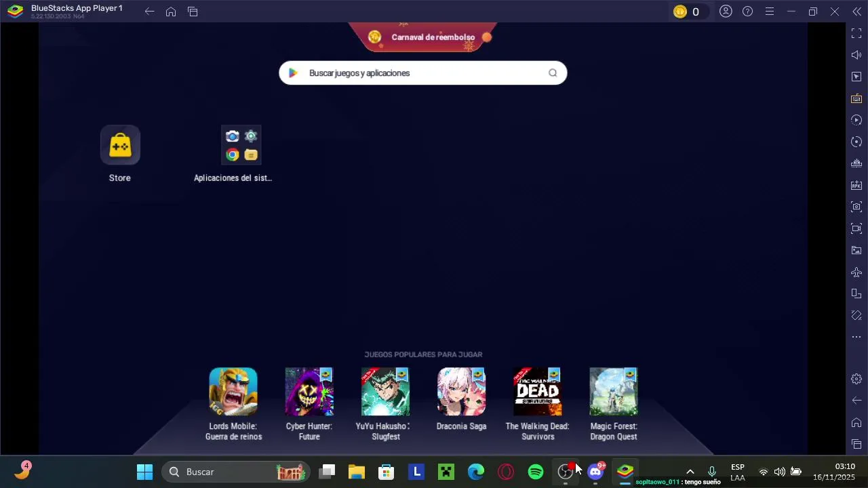Open game controls keyboard icon
This screenshot has height=488, width=868.
tap(856, 98)
